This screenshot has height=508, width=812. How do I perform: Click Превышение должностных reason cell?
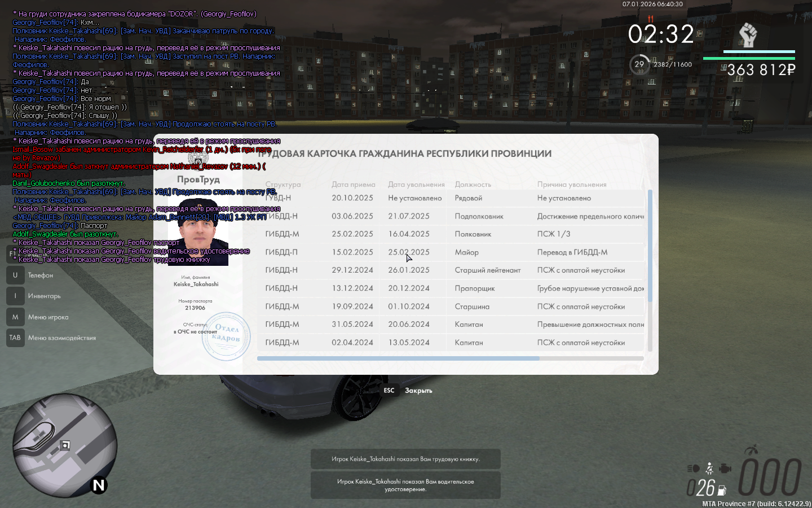[x=590, y=325]
